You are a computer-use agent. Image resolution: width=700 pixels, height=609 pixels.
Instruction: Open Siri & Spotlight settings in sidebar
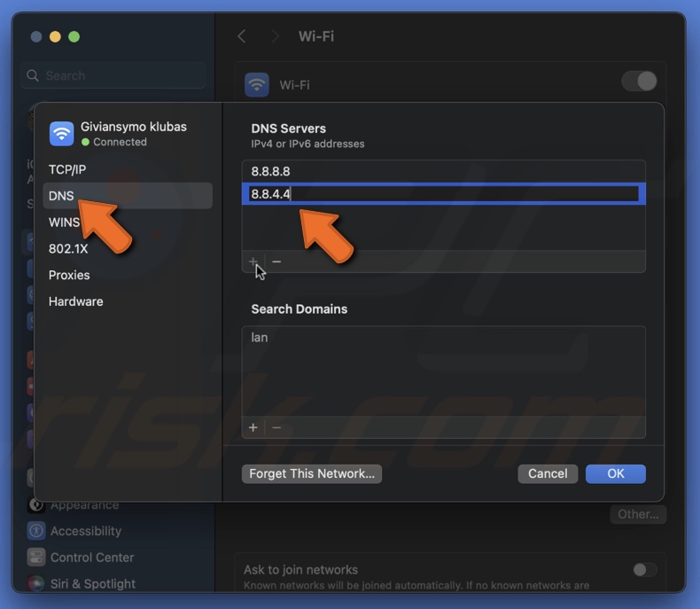pyautogui.click(x=93, y=583)
